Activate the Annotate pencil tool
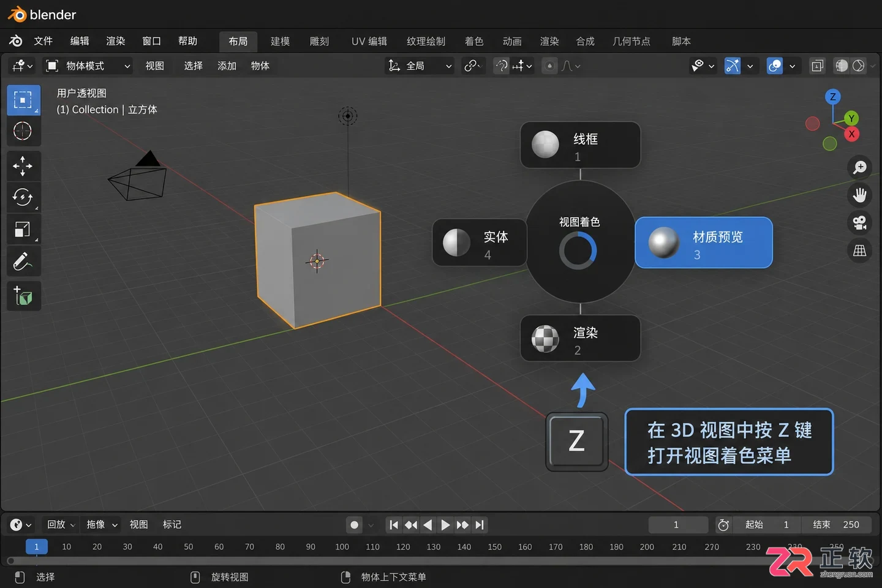Viewport: 882px width, 588px height. 23,262
